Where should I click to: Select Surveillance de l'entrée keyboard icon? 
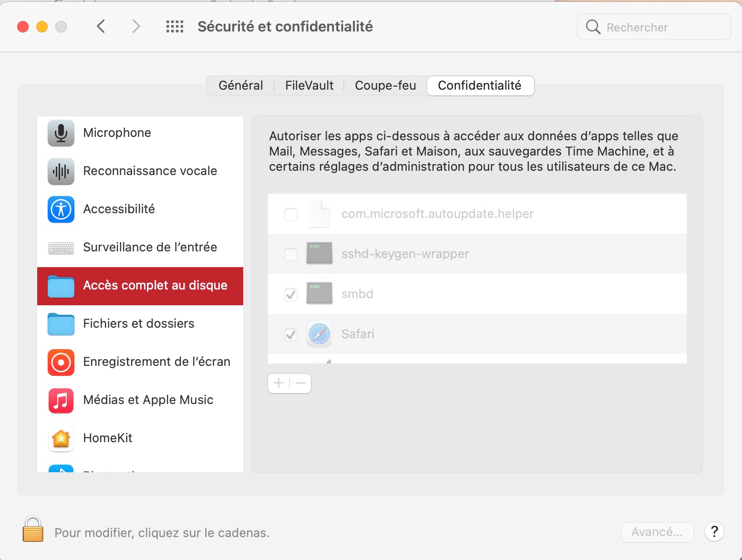pyautogui.click(x=61, y=248)
